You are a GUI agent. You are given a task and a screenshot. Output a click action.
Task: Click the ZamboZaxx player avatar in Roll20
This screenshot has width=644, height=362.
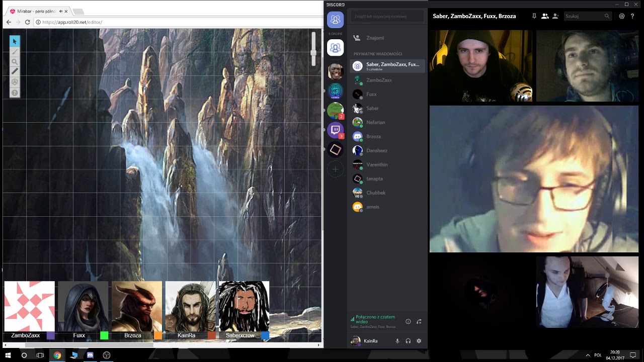tap(30, 306)
